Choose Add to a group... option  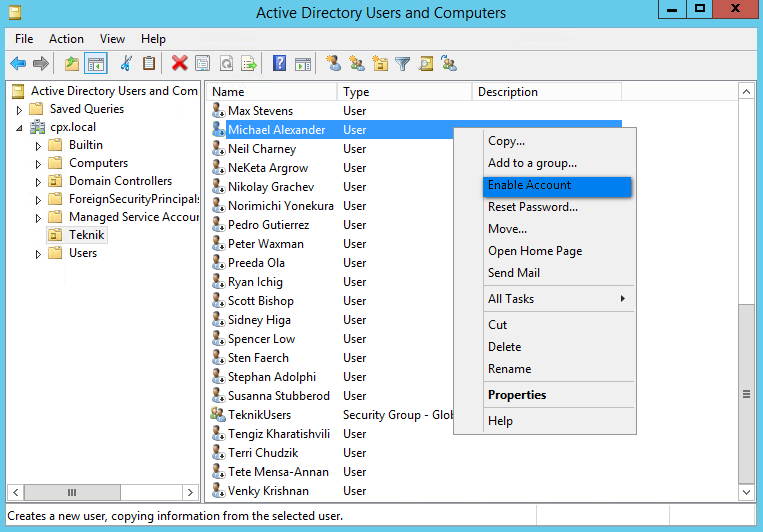point(557,163)
